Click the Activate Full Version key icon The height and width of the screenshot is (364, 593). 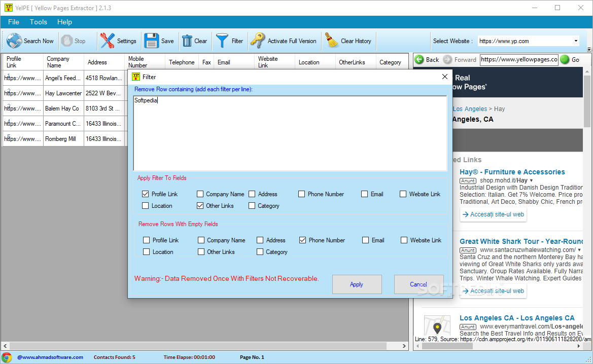tap(257, 41)
